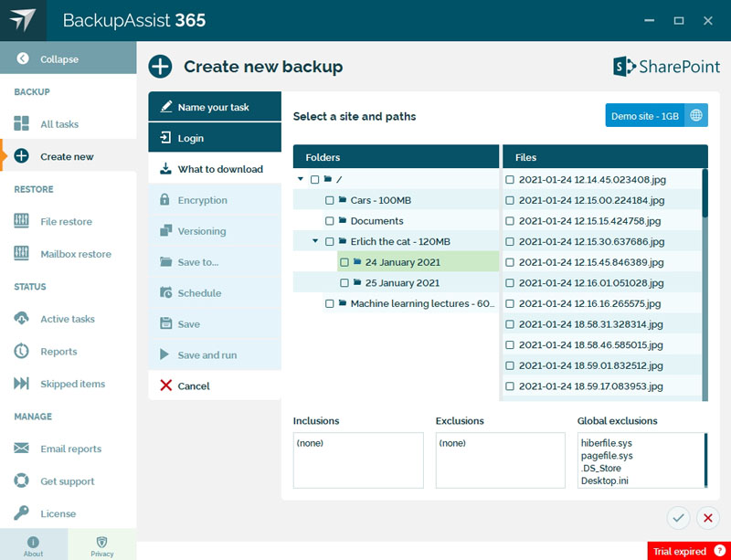Discard selection with the red X circle button
Screen dimensions: 731x560
click(707, 518)
